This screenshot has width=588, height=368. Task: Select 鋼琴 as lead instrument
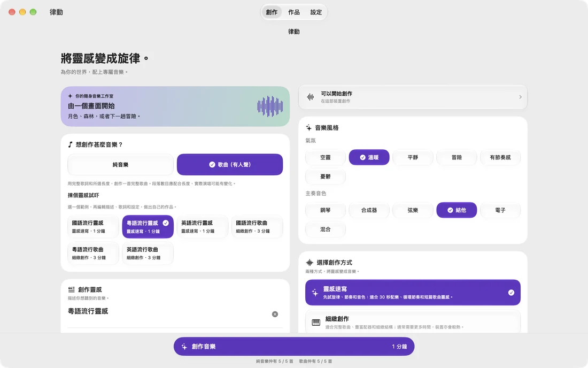pyautogui.click(x=325, y=210)
